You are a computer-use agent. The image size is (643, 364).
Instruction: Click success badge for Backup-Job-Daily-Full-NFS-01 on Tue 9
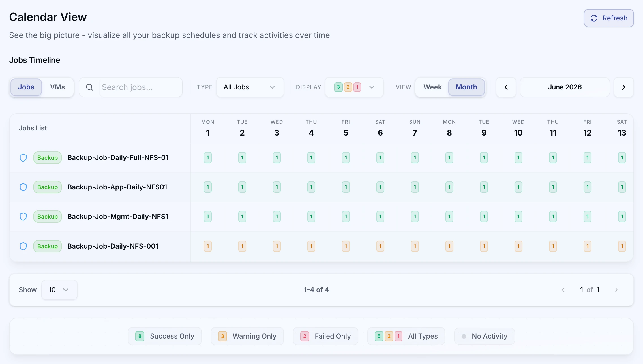coord(484,158)
